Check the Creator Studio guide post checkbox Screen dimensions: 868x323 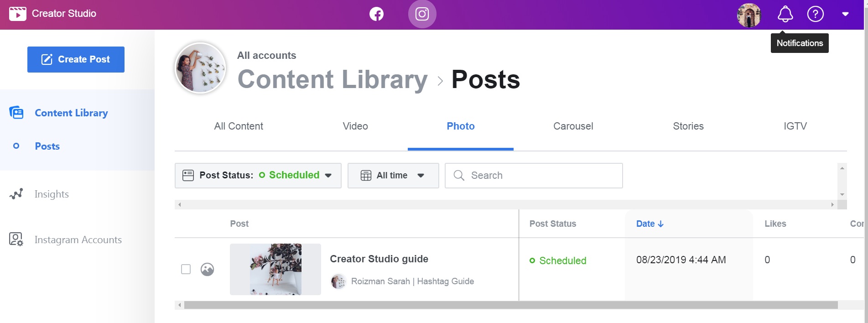point(186,269)
